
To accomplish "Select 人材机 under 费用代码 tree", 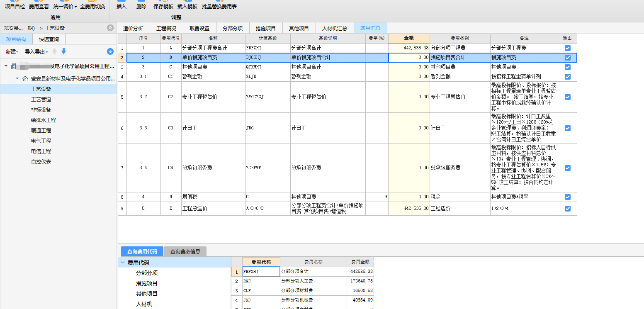I will tap(144, 304).
